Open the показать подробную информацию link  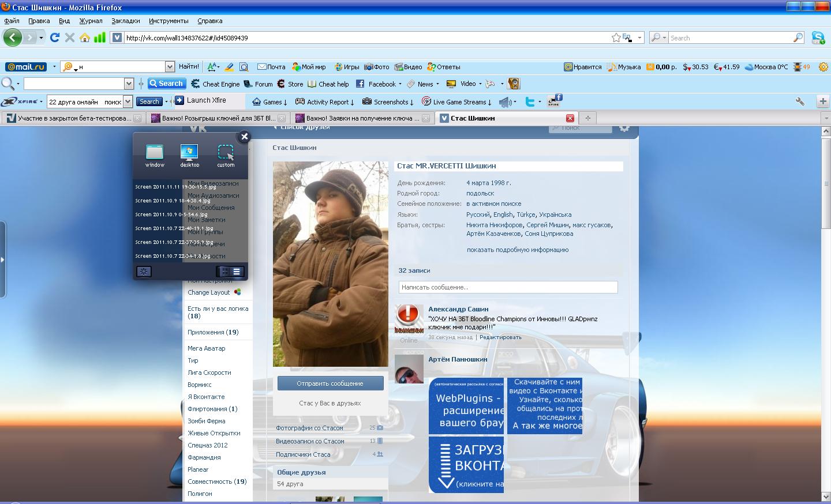coord(517,250)
